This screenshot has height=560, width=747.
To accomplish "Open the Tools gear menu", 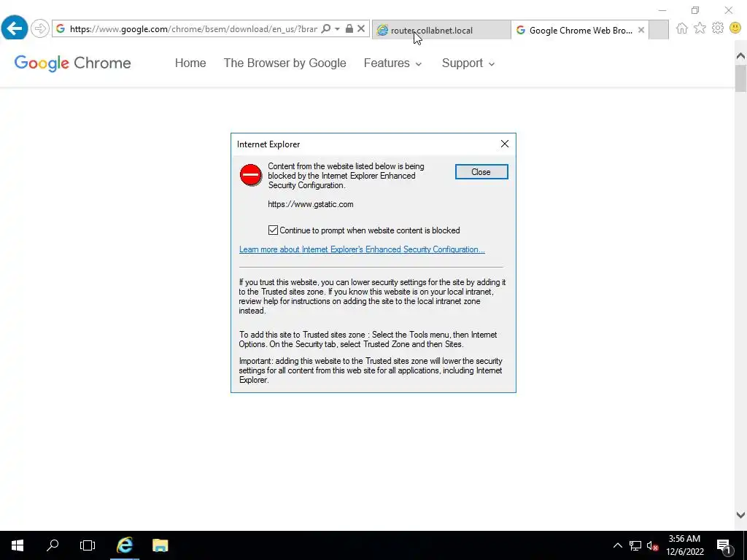I will click(x=718, y=28).
